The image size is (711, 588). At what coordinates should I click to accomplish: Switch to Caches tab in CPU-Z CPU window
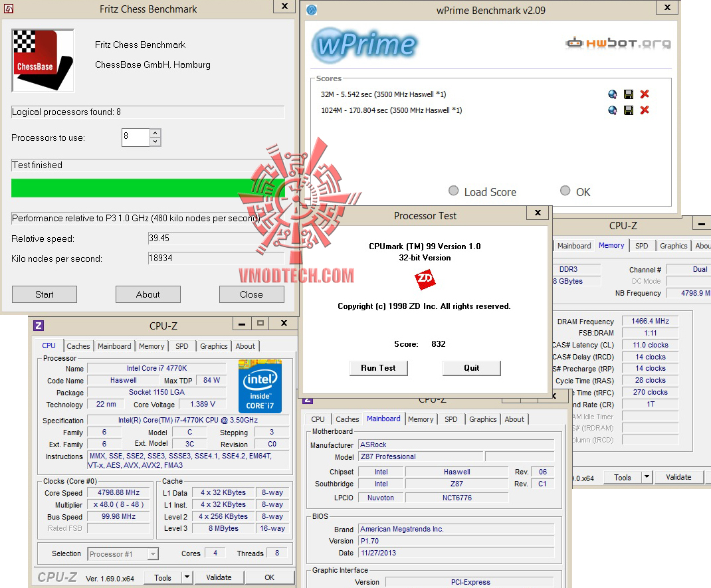pos(78,346)
